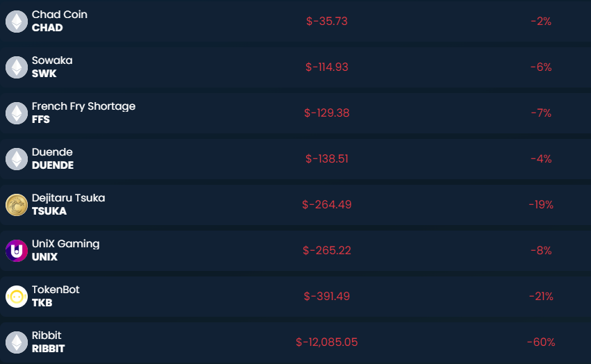The image size is (591, 364).
Task: Click the $-391.49 TokenBot loss value
Action: [x=326, y=297]
